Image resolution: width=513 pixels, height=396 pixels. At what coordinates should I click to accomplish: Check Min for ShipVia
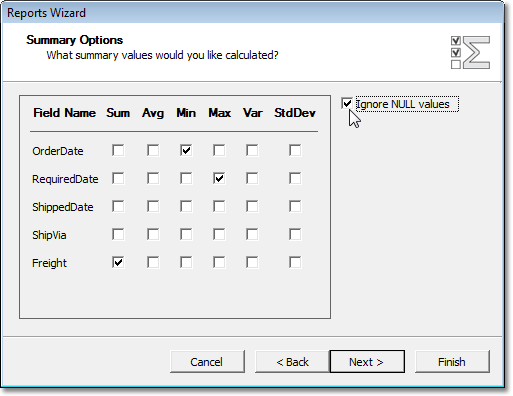(x=186, y=234)
